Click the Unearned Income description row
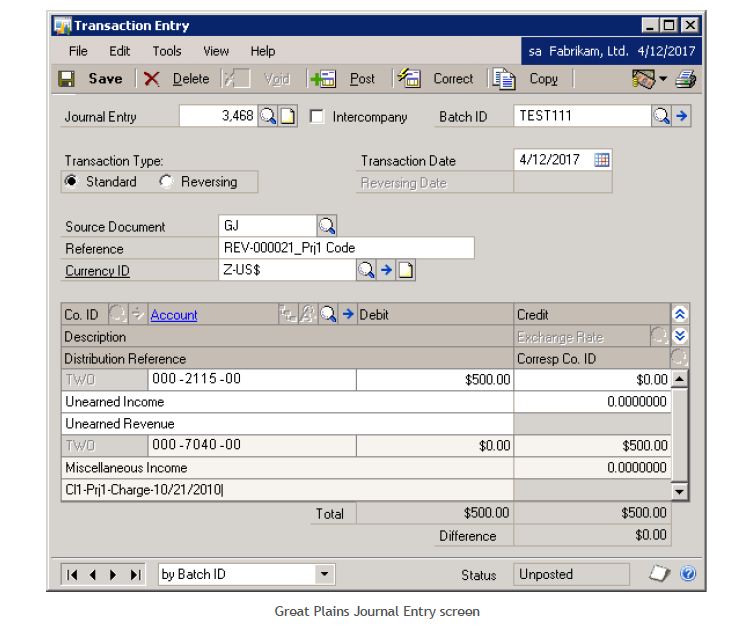This screenshot has width=749, height=631. pos(288,402)
